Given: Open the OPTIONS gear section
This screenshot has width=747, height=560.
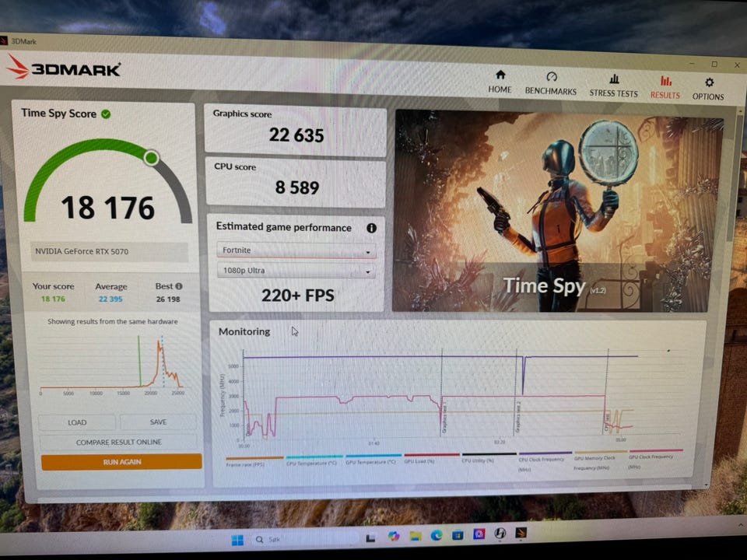Looking at the screenshot, I should pos(708,89).
